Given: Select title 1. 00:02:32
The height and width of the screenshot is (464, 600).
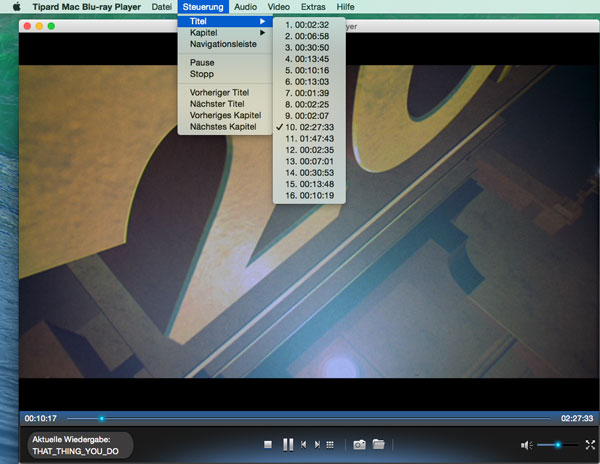Looking at the screenshot, I should point(309,25).
